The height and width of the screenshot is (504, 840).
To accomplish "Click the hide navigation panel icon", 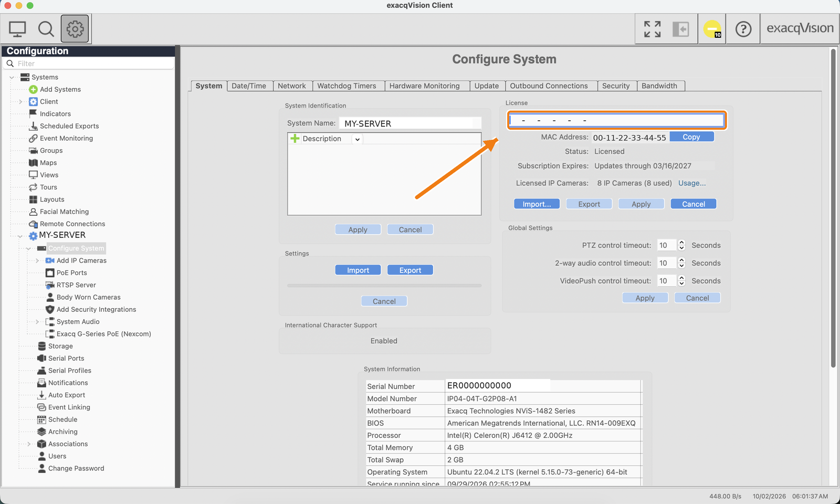I will [x=681, y=29].
